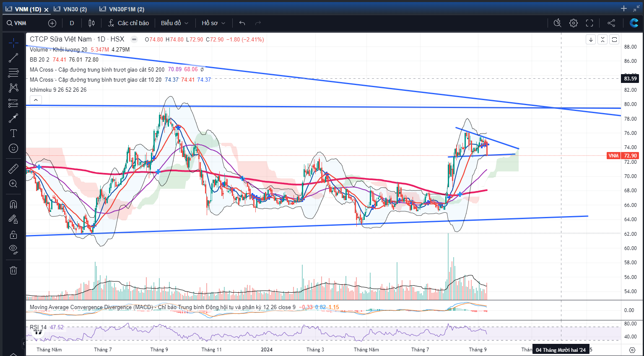Share the chart

point(611,23)
